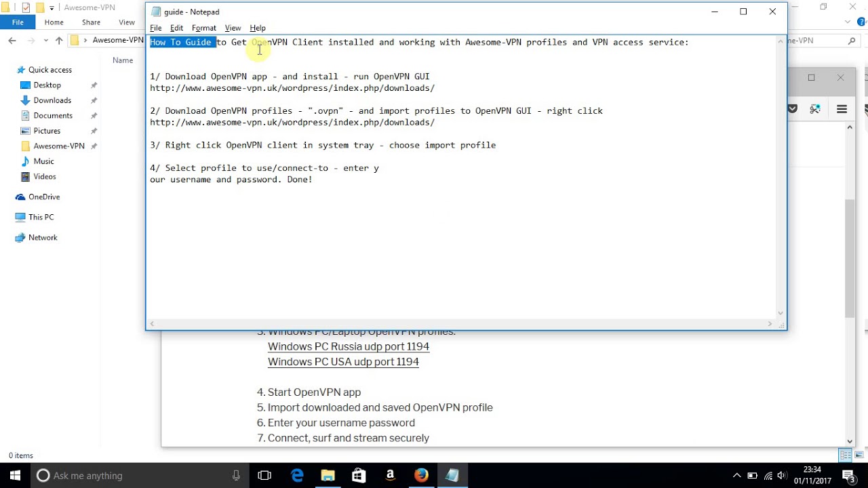Open the Format menu in Notepad

pyautogui.click(x=204, y=28)
